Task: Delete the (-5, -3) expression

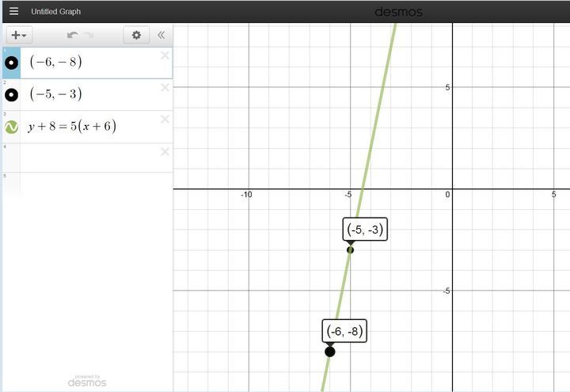Action: click(165, 88)
